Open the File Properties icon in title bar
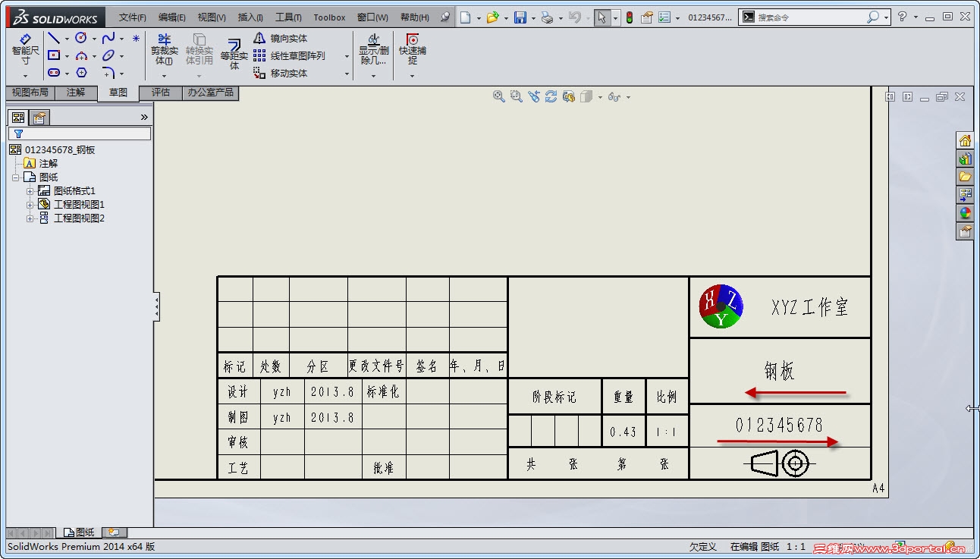This screenshot has width=980, height=559. (x=646, y=17)
